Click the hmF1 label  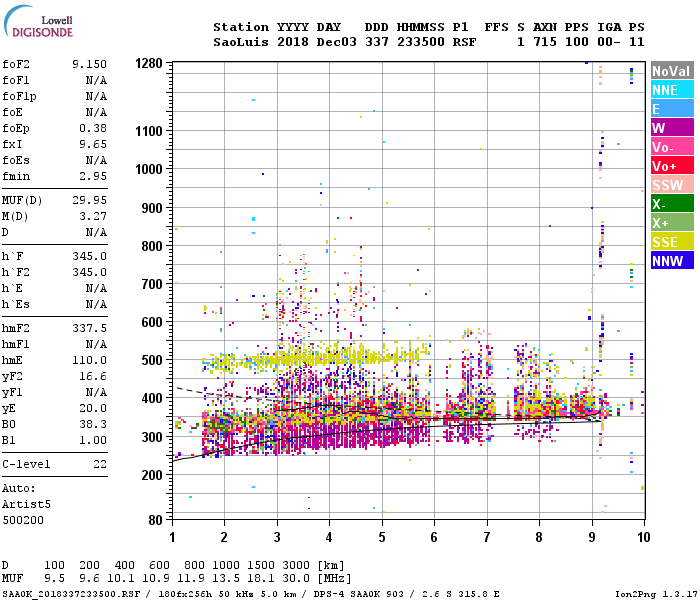(16, 345)
